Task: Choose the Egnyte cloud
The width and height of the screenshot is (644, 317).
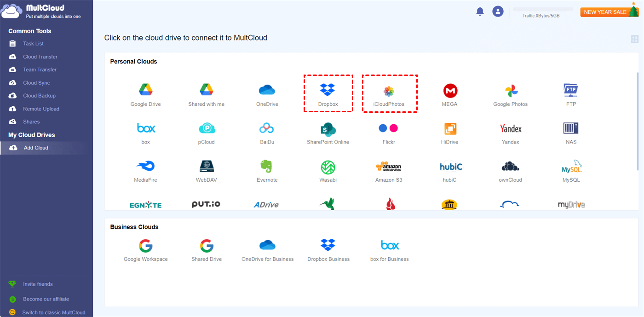Action: click(145, 205)
